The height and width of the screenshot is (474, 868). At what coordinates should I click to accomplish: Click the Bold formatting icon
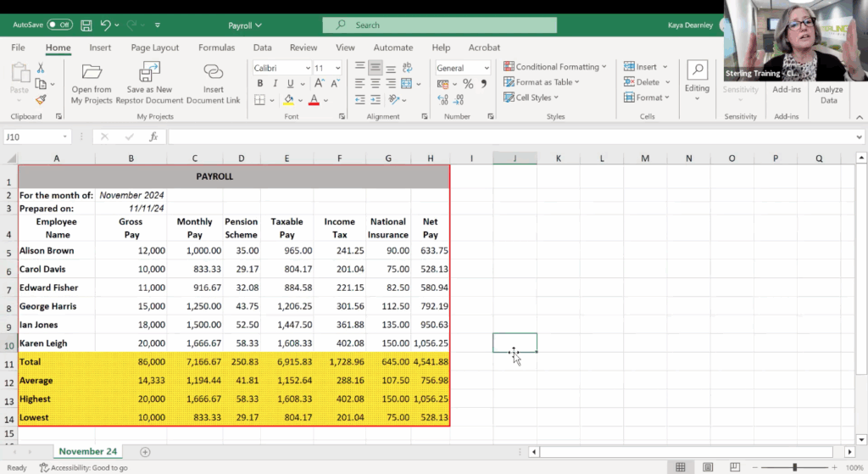point(260,83)
